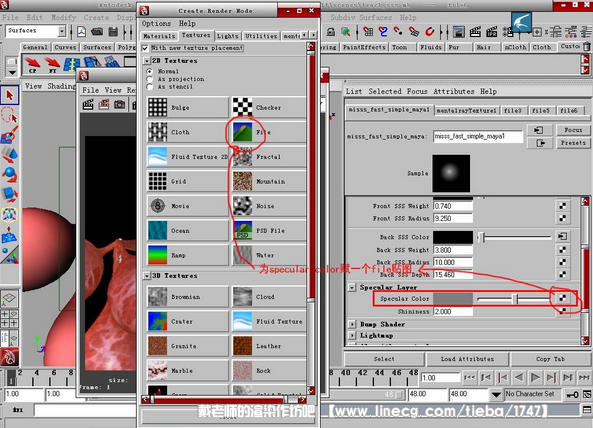The width and height of the screenshot is (593, 428).
Task: Open the Surfaces menu set dropdown
Action: pyautogui.click(x=62, y=31)
